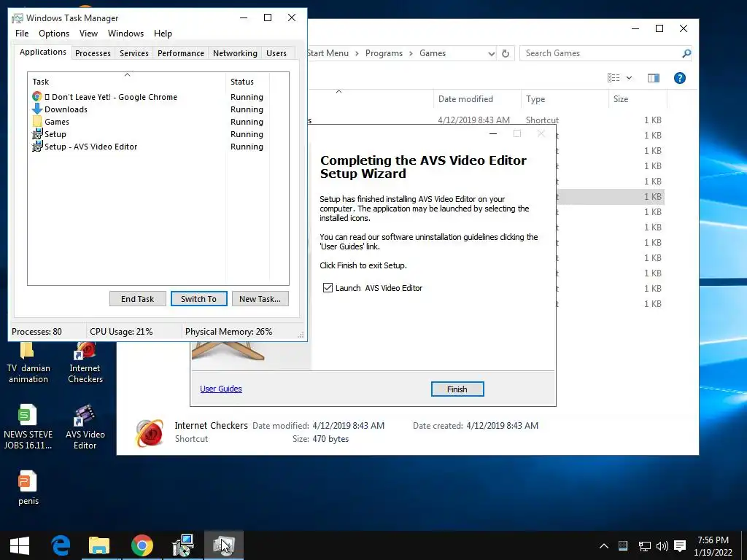
Task: Click the Setup installer icon in the task list
Action: click(37, 134)
